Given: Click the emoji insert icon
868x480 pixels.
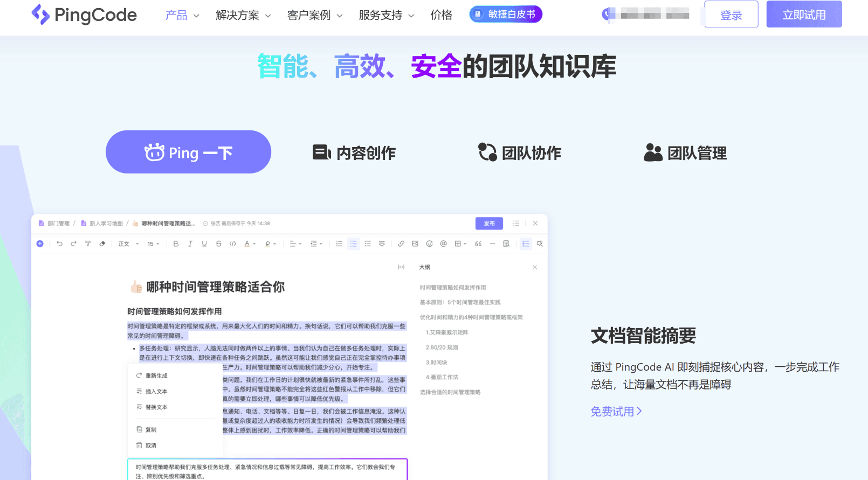Looking at the screenshot, I should coord(429,244).
